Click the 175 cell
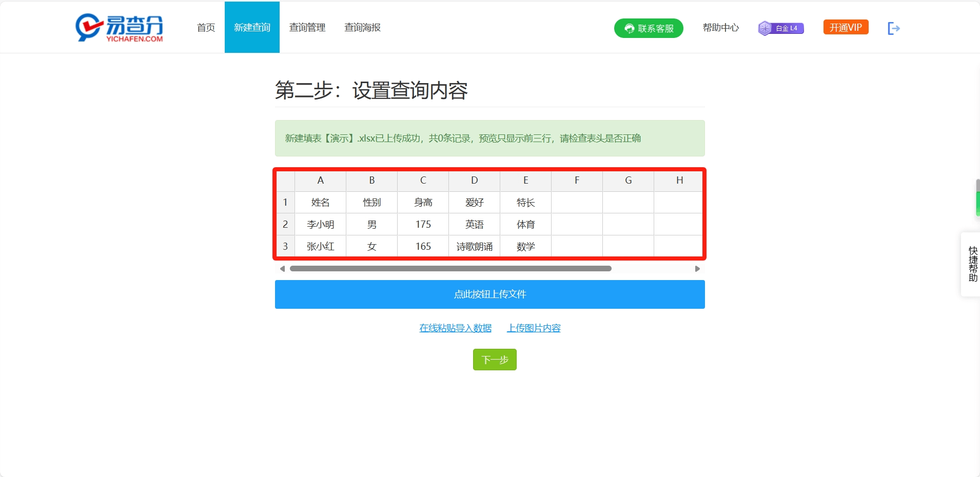The width and height of the screenshot is (980, 477). pos(423,225)
